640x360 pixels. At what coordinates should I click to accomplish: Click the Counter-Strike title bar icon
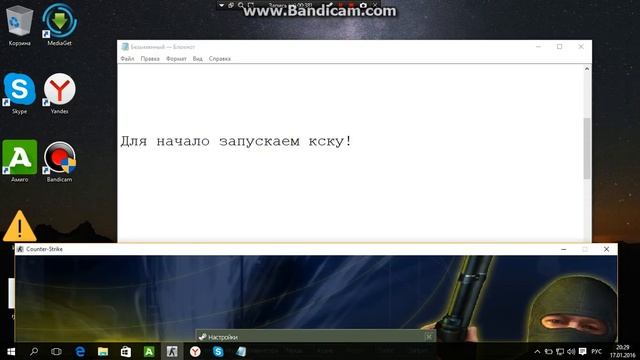point(20,249)
